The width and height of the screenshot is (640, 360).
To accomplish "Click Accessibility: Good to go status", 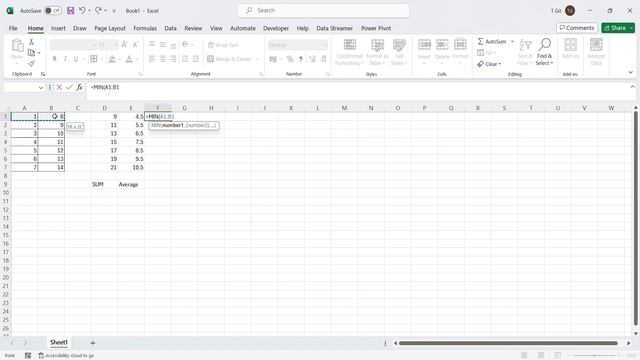I will [x=66, y=356].
